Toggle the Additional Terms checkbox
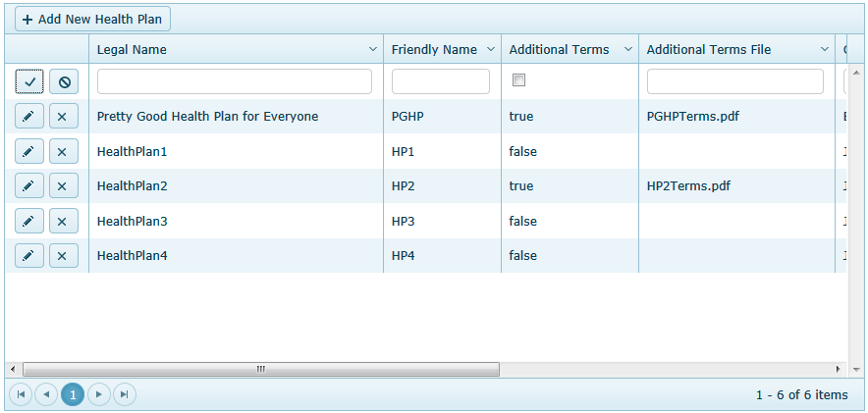The height and width of the screenshot is (413, 868). coord(519,80)
